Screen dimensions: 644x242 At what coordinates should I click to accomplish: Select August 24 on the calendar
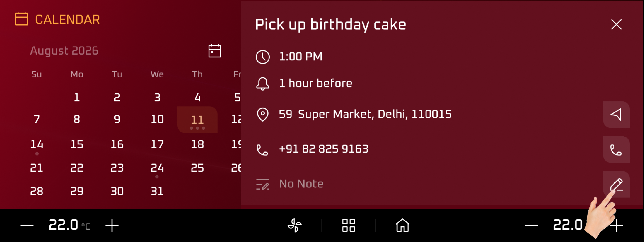157,168
